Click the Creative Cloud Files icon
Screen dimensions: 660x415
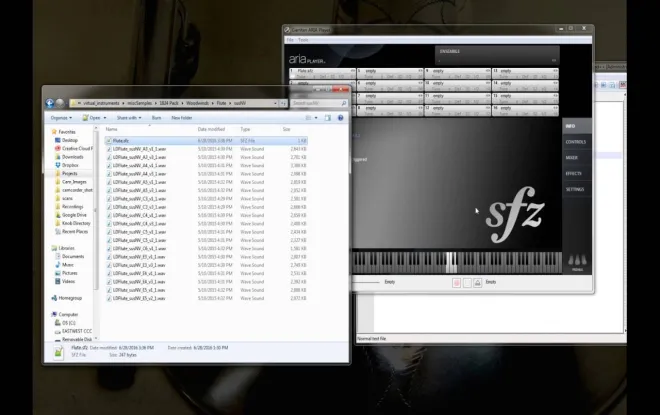coord(58,149)
